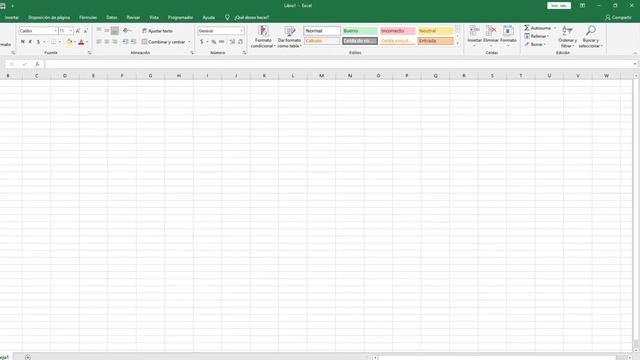Image resolution: width=640 pixels, height=360 pixels.
Task: Open Buscar y seleccionar menu
Action: (591, 37)
